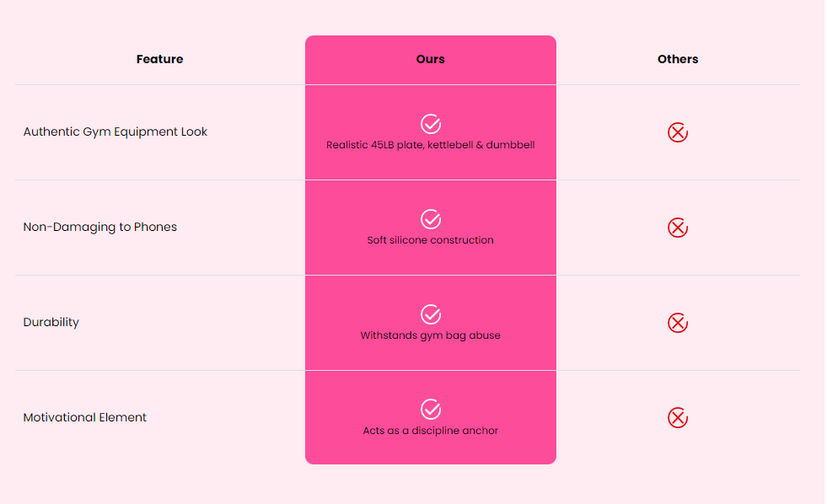Click the pink Ours column highlight panel
This screenshot has height=504, width=827.
431,249
